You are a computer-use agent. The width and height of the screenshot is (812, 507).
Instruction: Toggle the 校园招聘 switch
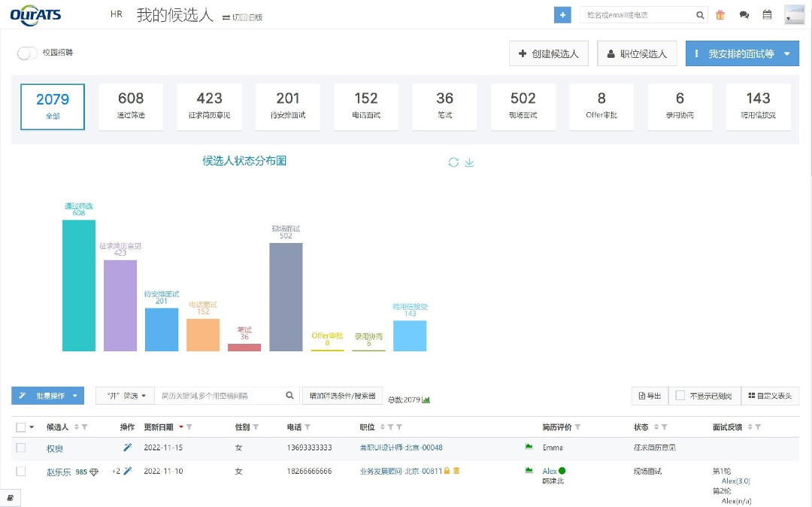(x=28, y=53)
